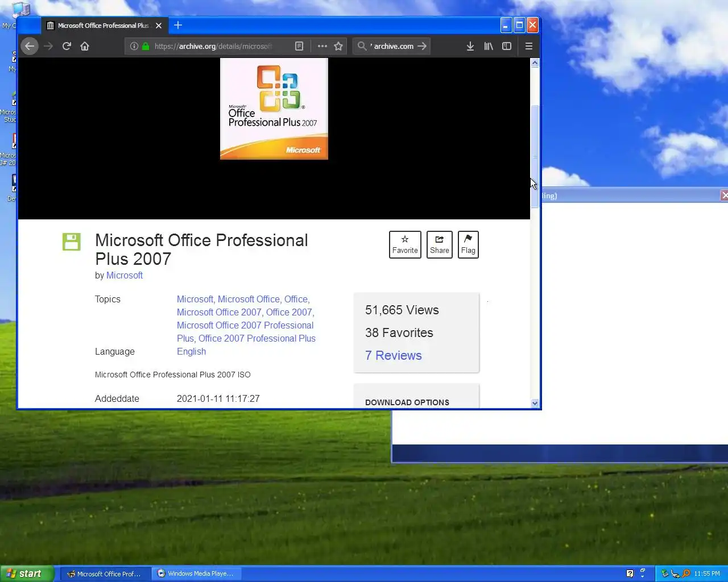Open the Office 2007 Professional Plus topic link

pos(257,338)
